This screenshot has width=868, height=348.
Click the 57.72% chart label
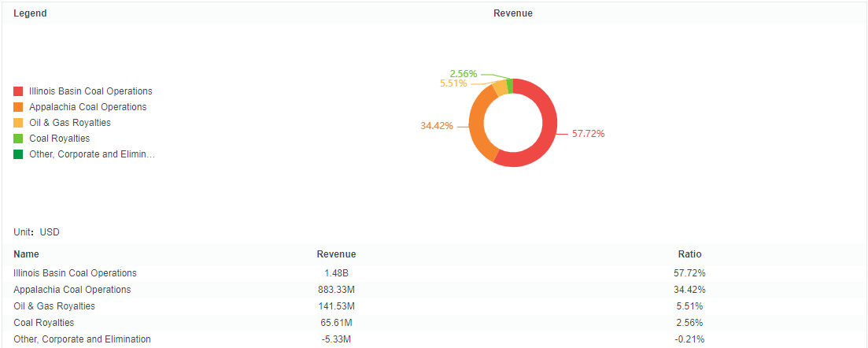tap(588, 134)
